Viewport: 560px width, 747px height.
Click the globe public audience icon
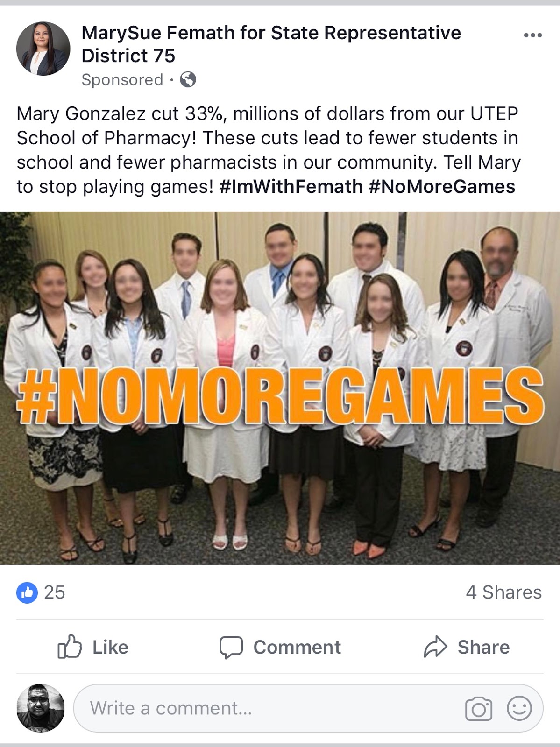tap(188, 80)
